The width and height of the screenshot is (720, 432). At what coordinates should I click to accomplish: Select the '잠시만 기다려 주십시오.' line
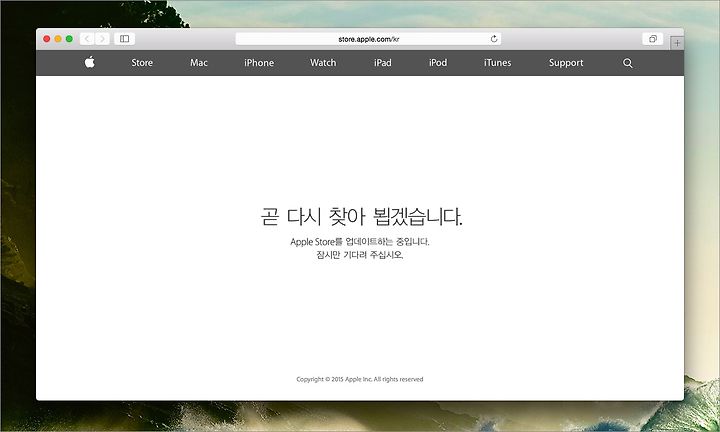tap(360, 255)
